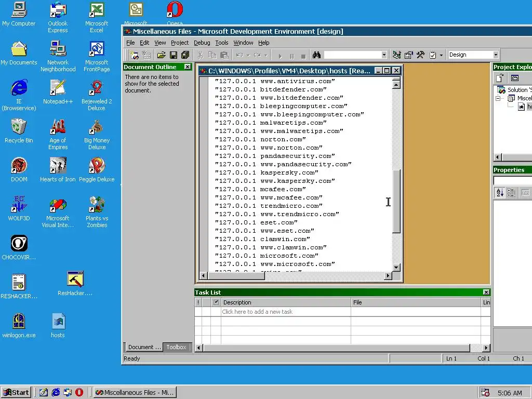Image resolution: width=532 pixels, height=399 pixels.
Task: Open the View menu
Action: coord(160,43)
